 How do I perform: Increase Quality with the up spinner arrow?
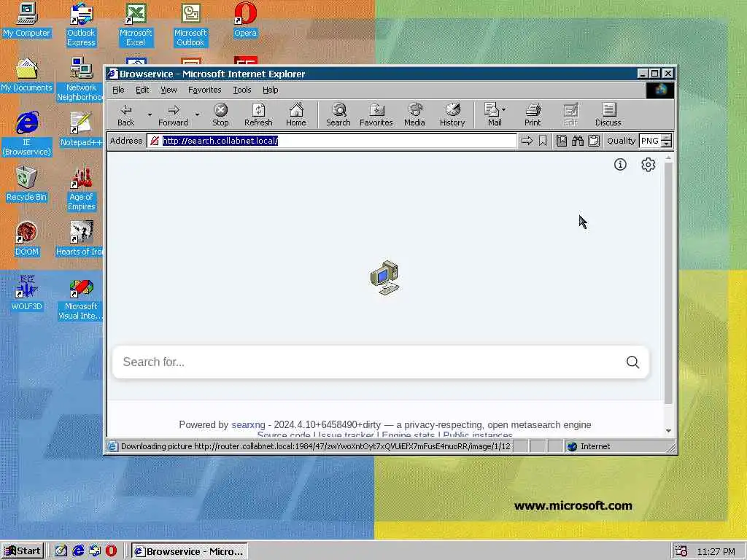(667, 137)
